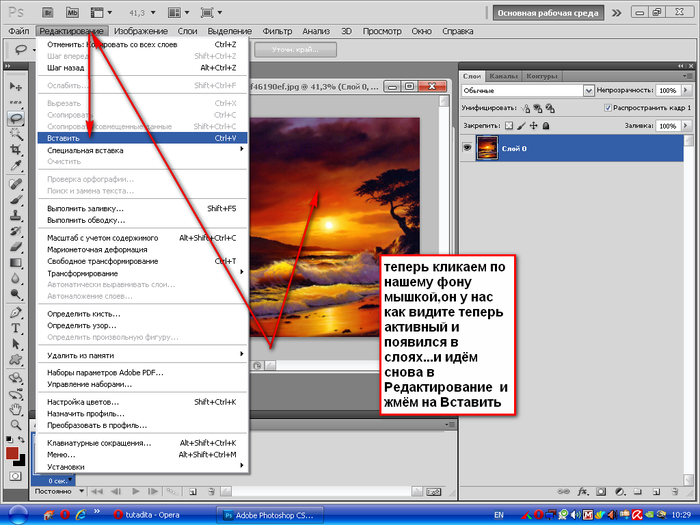The height and width of the screenshot is (525, 700).
Task: Toggle unify layer visibility icon
Action: [x=538, y=108]
